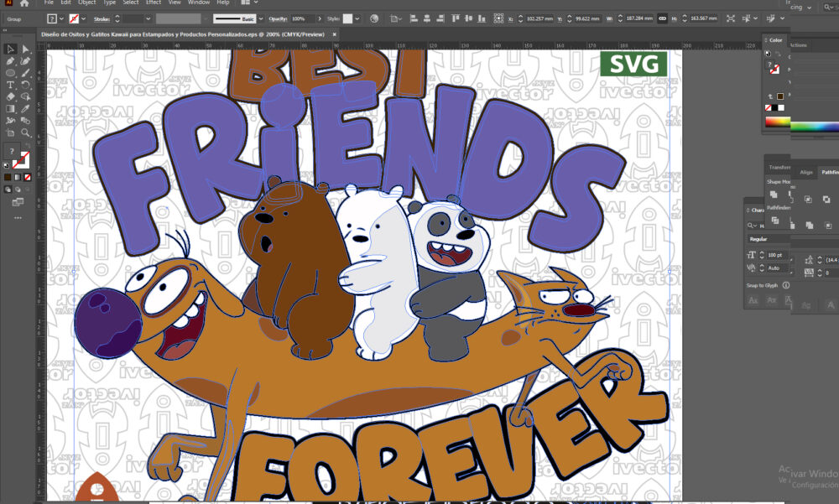Select the Curvature tool
Viewport: 839px width, 504px height.
point(25,61)
